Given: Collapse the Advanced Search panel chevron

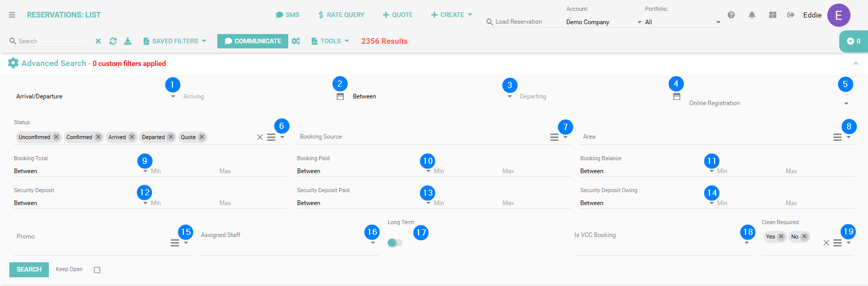Looking at the screenshot, I should click(856, 63).
